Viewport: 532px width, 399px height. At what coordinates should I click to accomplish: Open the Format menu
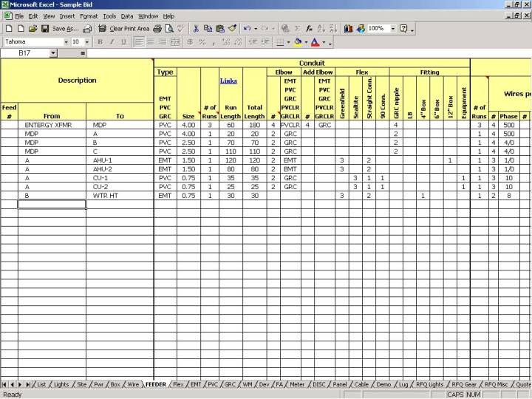tap(89, 16)
